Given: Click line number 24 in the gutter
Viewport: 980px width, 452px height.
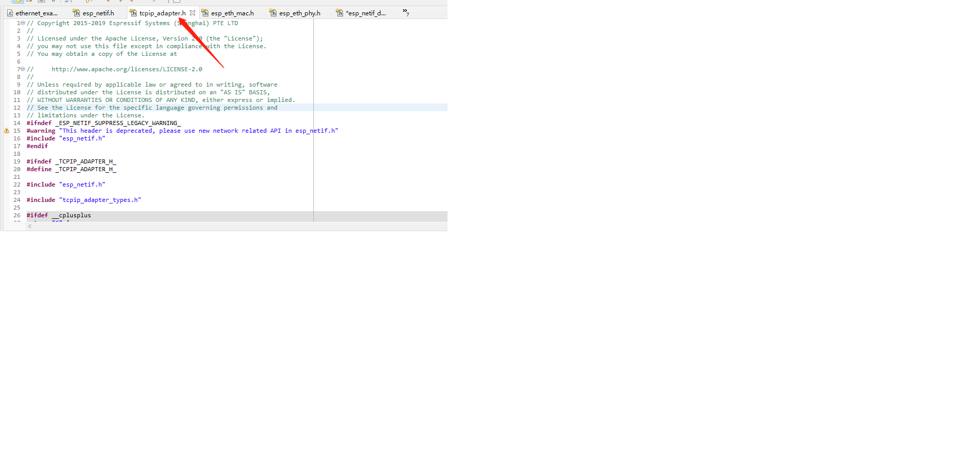Looking at the screenshot, I should 17,200.
